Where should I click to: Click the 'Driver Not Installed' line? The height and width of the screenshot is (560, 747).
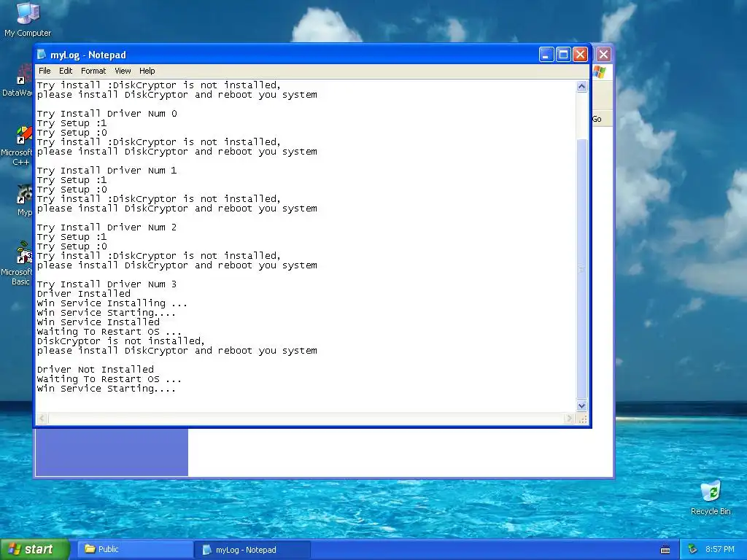pyautogui.click(x=96, y=370)
